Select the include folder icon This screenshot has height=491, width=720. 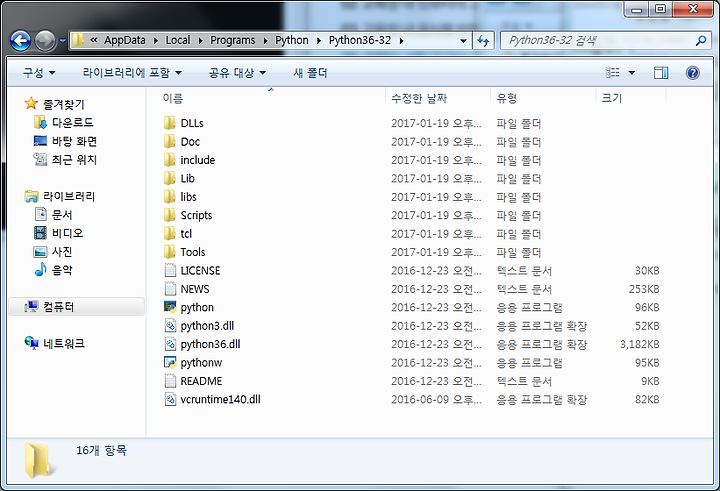point(170,160)
